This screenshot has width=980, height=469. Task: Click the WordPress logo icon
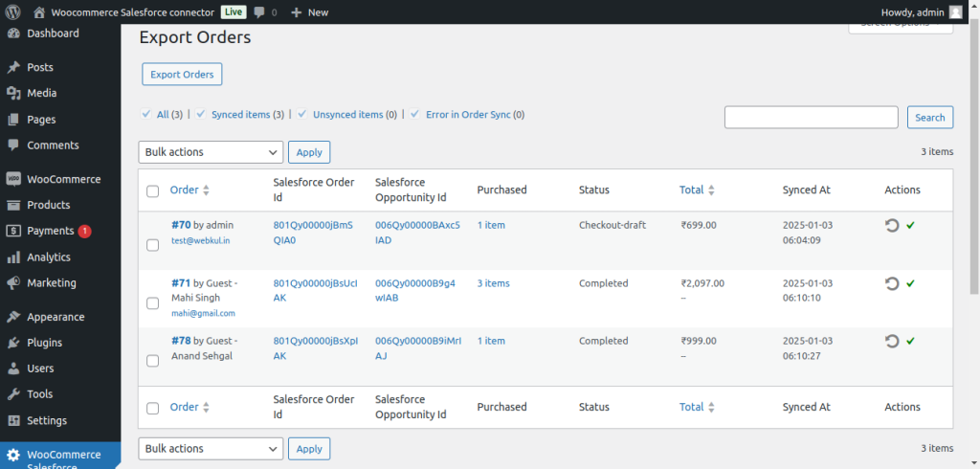coord(12,12)
